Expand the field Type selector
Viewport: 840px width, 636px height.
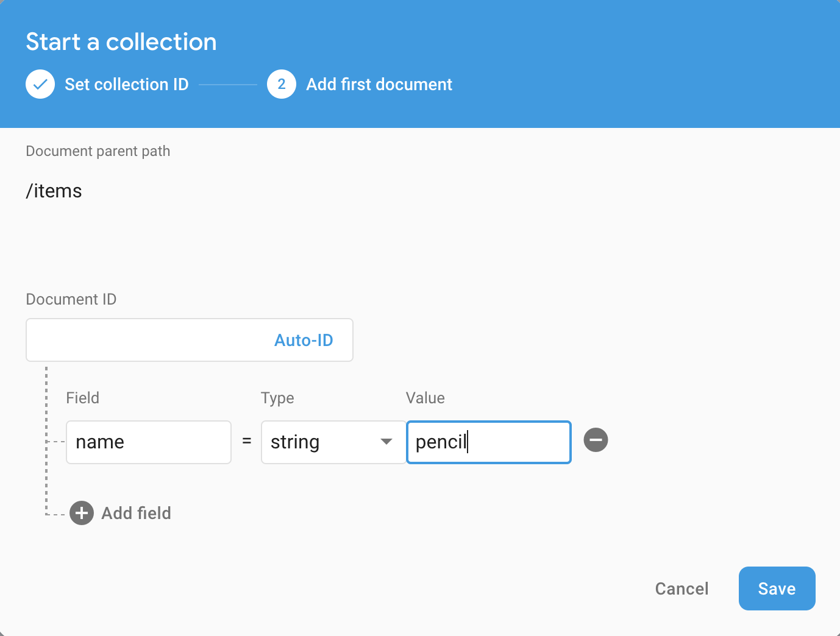tap(333, 442)
